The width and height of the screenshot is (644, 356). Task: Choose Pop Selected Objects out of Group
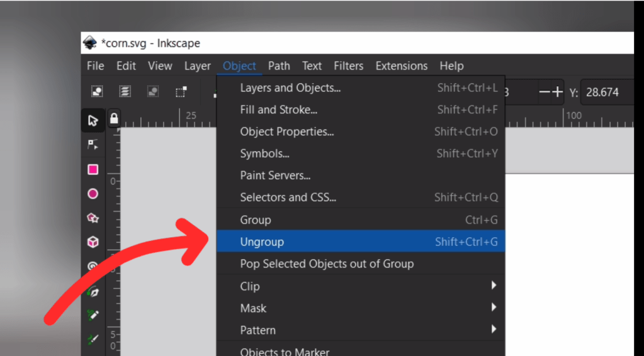point(361,264)
